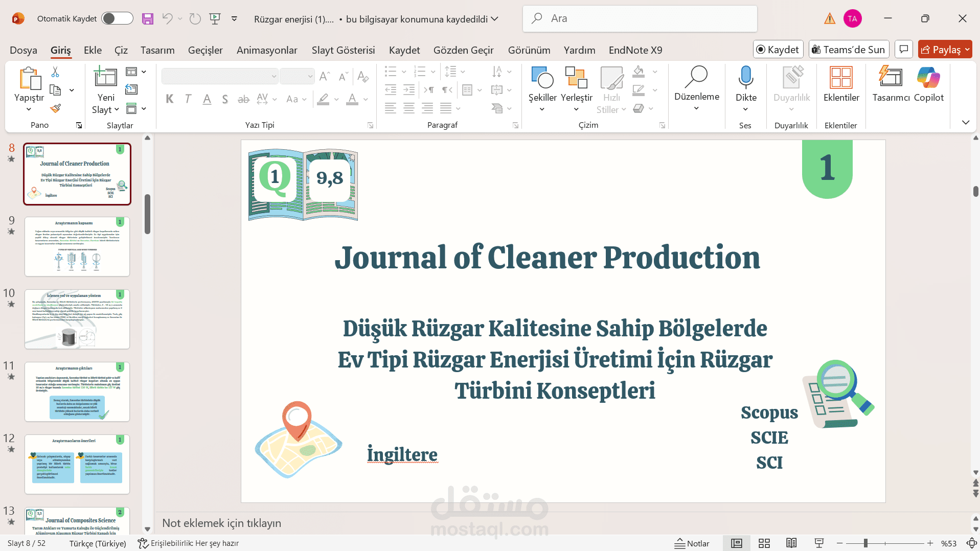980x551 pixels.
Task: Open the Paylaş dropdown arrow
Action: tap(967, 50)
